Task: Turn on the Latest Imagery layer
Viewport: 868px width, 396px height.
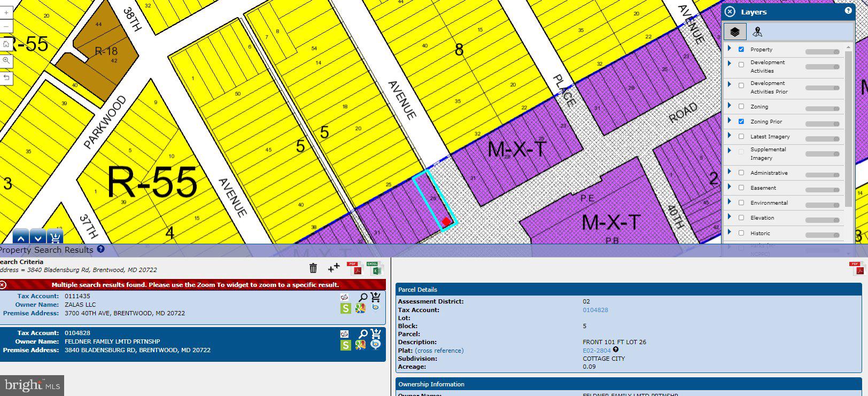Action: [741, 136]
